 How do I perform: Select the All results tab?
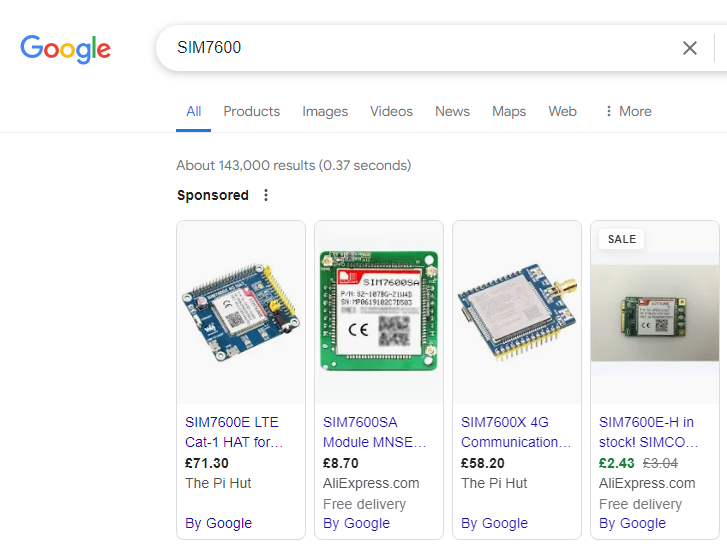pos(194,111)
